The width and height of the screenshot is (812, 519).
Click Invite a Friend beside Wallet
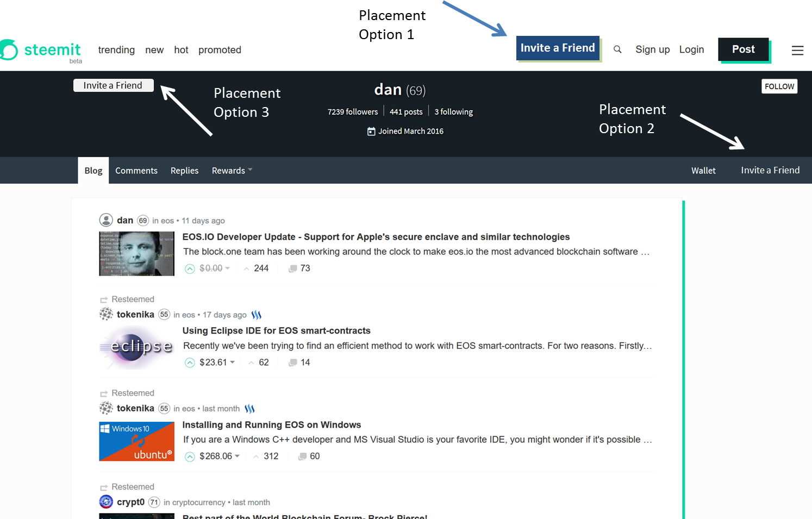tap(770, 170)
